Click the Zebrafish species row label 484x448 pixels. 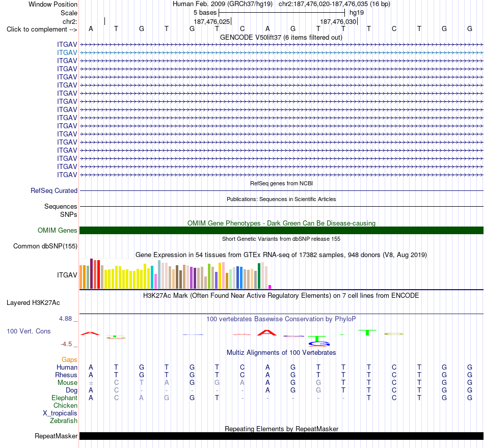point(64,421)
